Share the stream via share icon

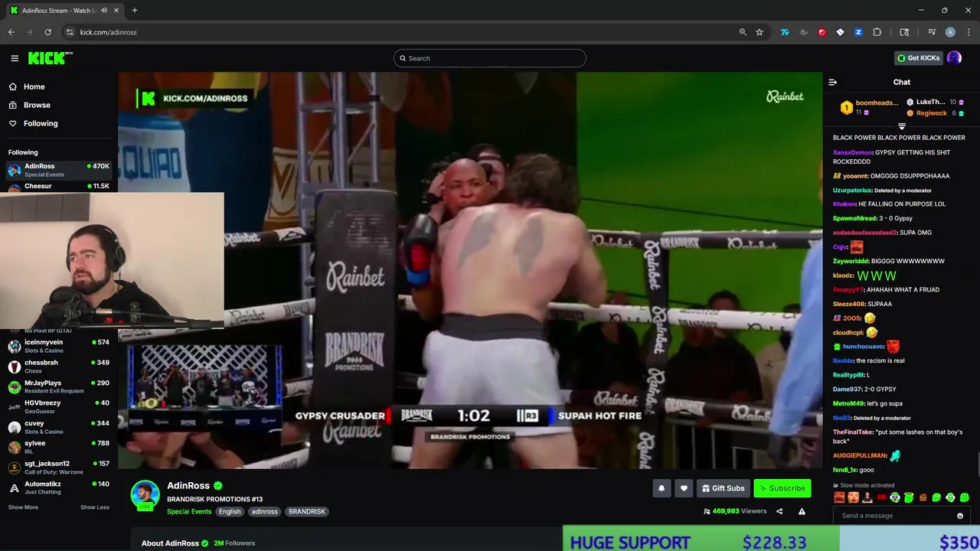[779, 511]
